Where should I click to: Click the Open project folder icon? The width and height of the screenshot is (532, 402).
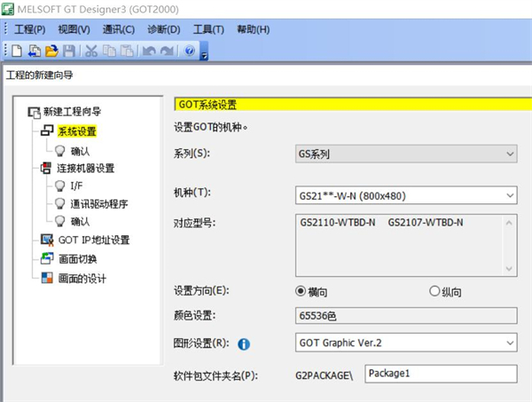52,51
